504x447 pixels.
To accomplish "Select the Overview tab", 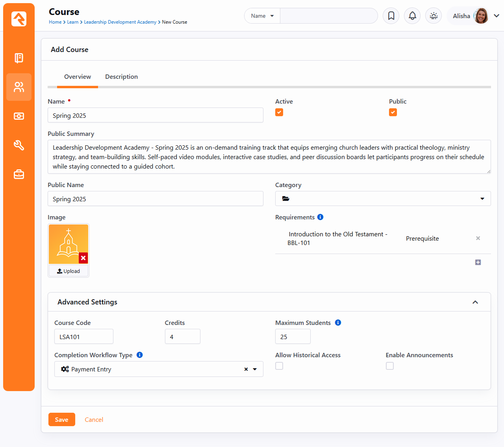I will click(x=78, y=77).
